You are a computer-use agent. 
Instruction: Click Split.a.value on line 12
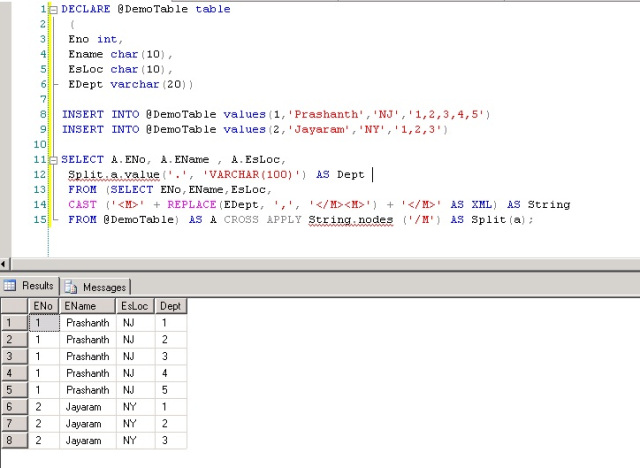tap(113, 175)
